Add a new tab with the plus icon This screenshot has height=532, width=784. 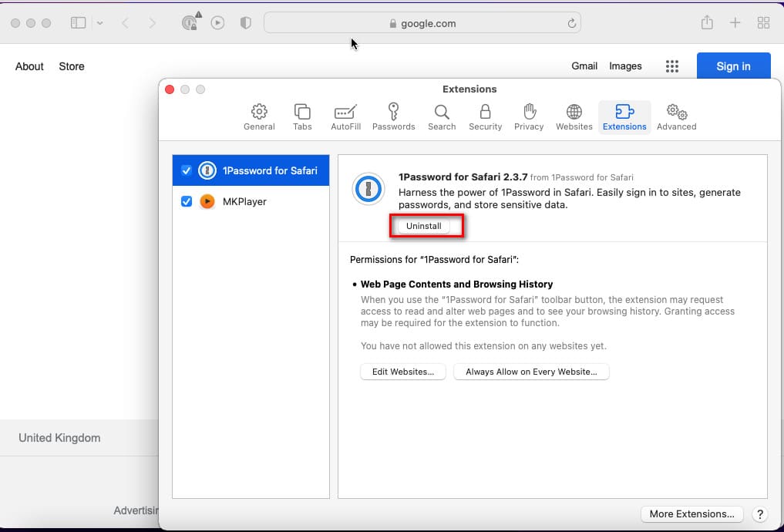[735, 22]
